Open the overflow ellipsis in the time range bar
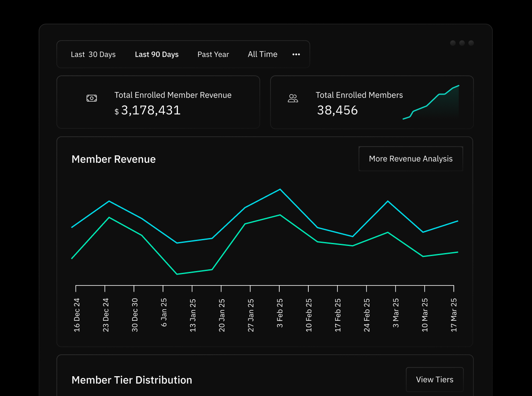Screen dimensions: 532x396 [296, 54]
